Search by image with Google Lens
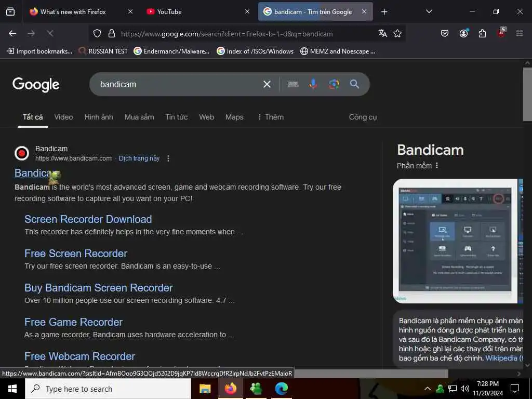 (x=334, y=84)
